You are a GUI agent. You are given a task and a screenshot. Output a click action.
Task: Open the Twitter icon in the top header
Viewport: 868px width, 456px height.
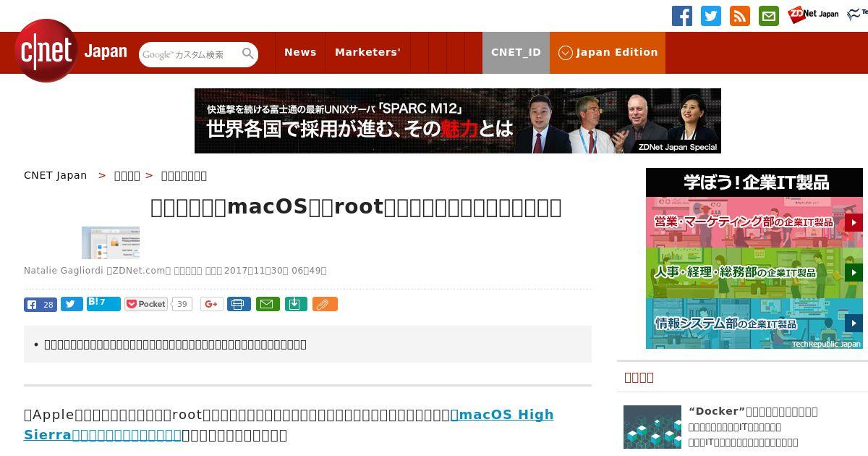pyautogui.click(x=711, y=16)
